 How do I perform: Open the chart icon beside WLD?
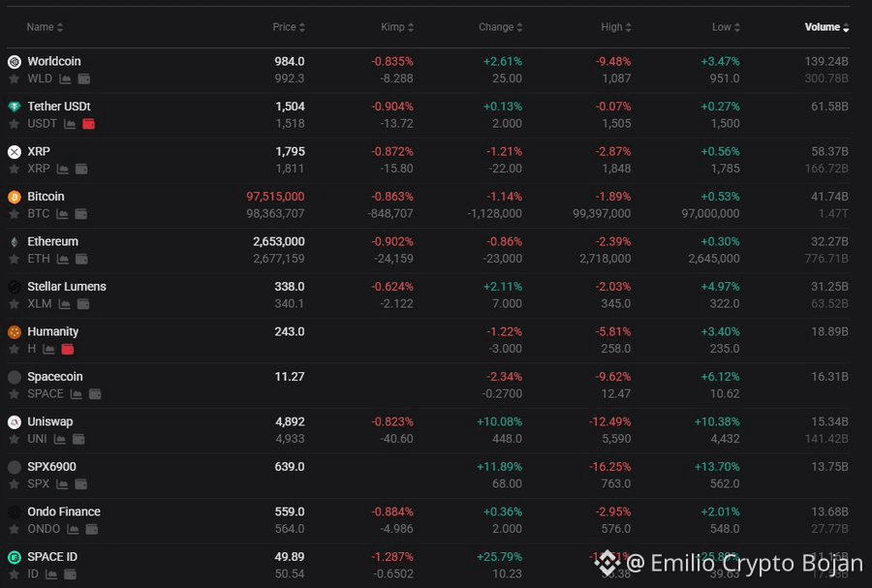click(65, 78)
